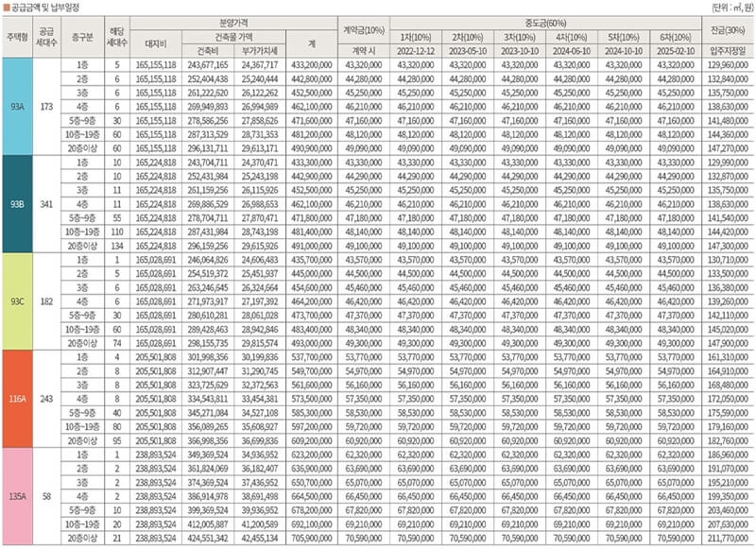Click the total price 493,000,000
756x549 pixels.
312,343
